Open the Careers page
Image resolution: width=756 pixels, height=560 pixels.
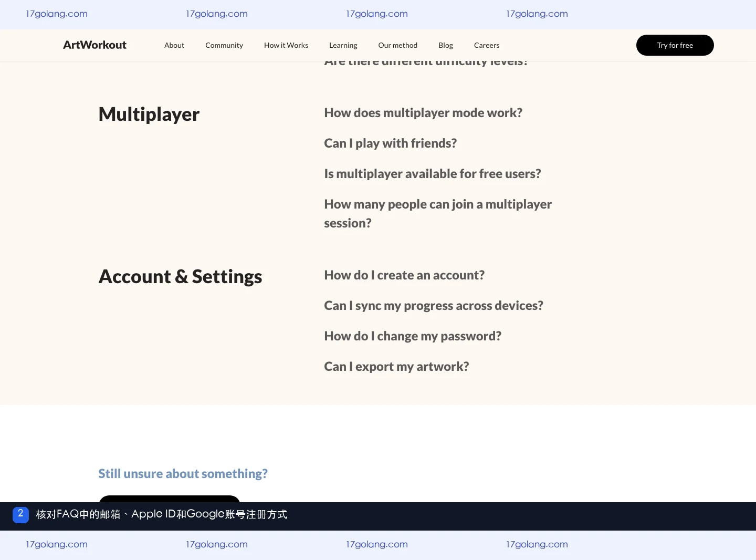click(487, 45)
